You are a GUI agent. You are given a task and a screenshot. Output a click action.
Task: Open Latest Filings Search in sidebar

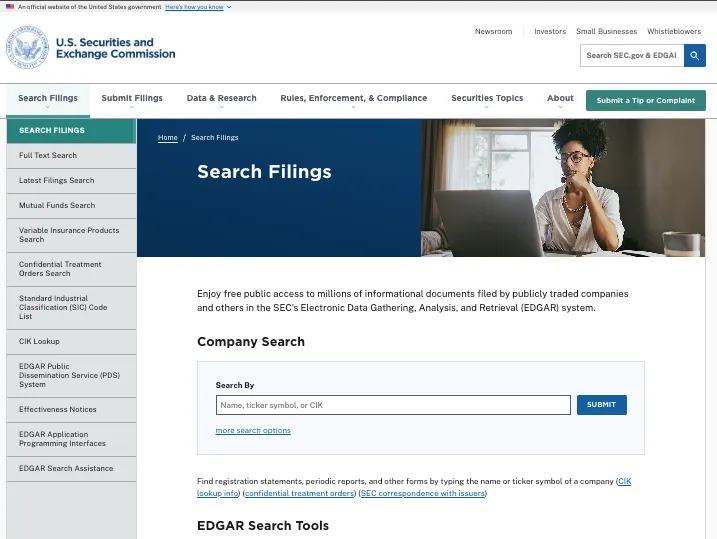[x=71, y=181]
